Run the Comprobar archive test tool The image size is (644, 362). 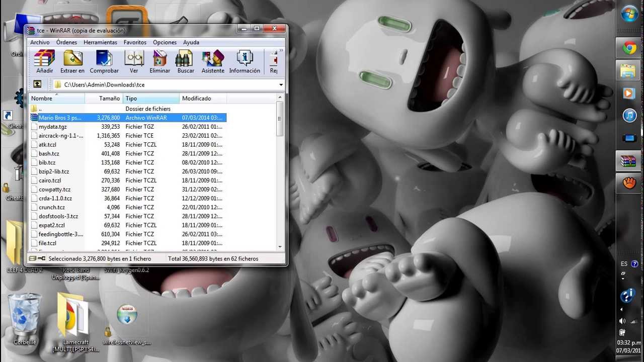point(104,62)
